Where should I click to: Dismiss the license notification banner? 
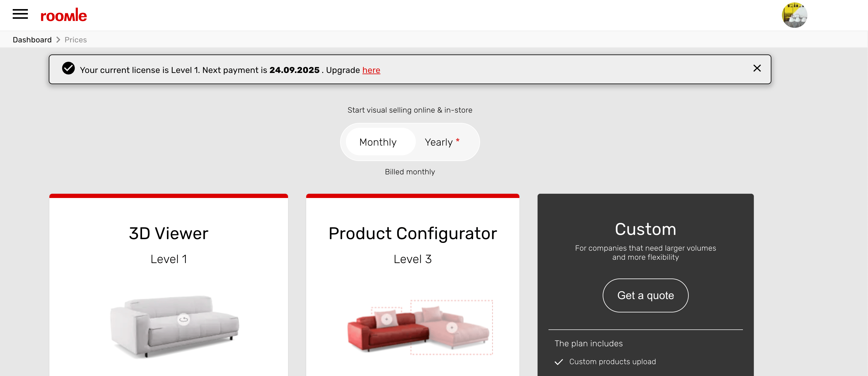(757, 68)
